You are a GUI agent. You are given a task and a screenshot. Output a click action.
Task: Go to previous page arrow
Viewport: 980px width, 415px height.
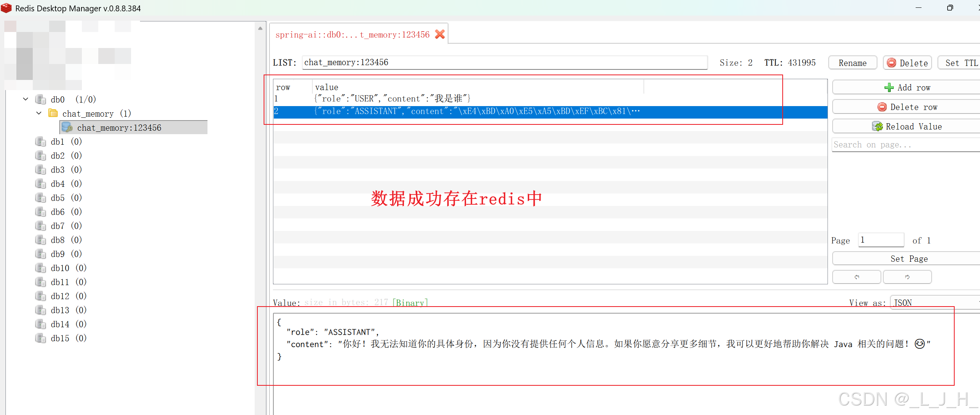click(x=856, y=277)
